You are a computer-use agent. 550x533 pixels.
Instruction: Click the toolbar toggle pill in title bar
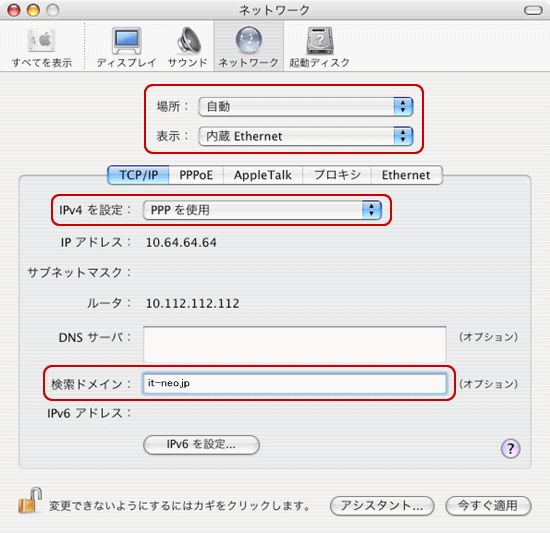point(533,10)
